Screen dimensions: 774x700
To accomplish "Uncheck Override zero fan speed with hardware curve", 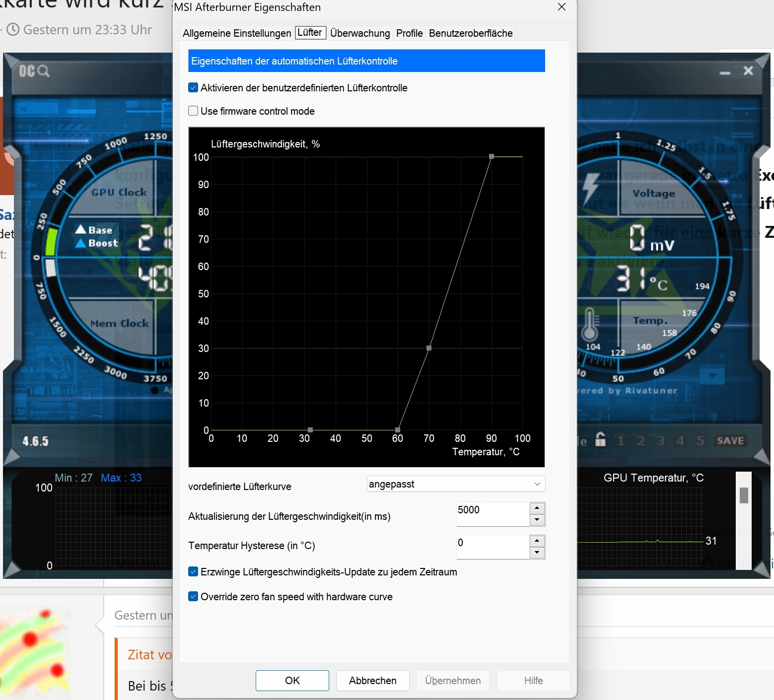I will [x=194, y=597].
